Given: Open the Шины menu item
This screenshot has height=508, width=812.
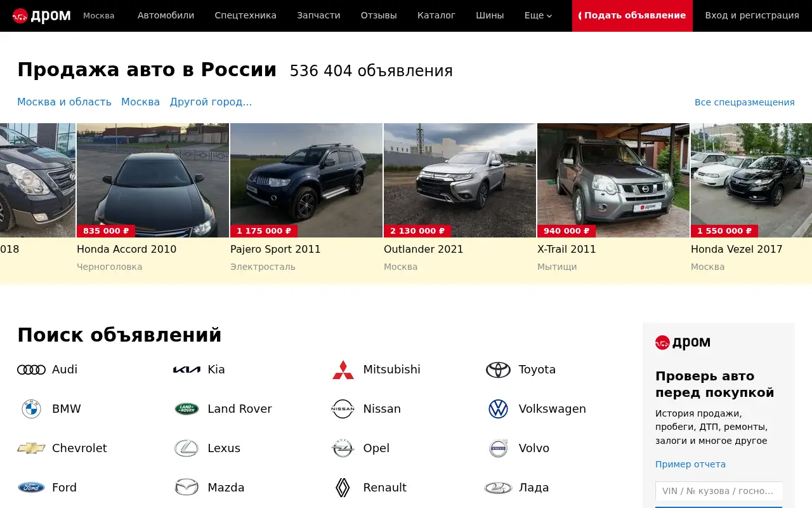Looking at the screenshot, I should pos(490,15).
